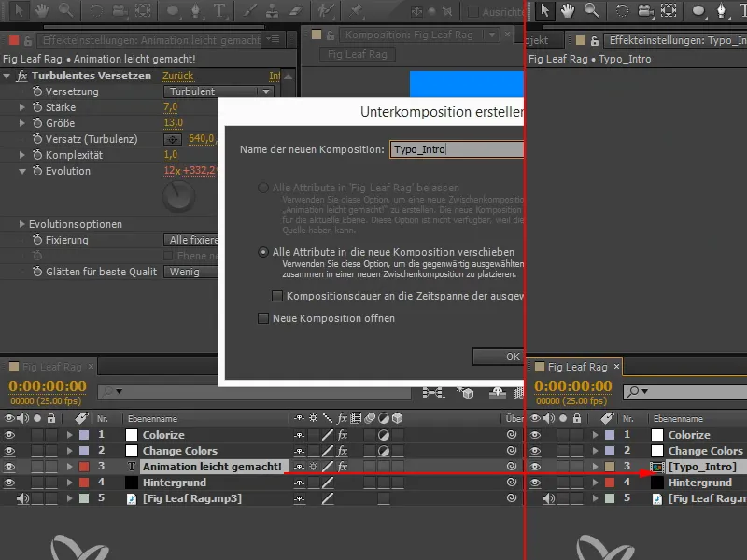747x560 pixels.
Task: Click tan label swatch of [Typo_Intro] layer
Action: tap(610, 466)
